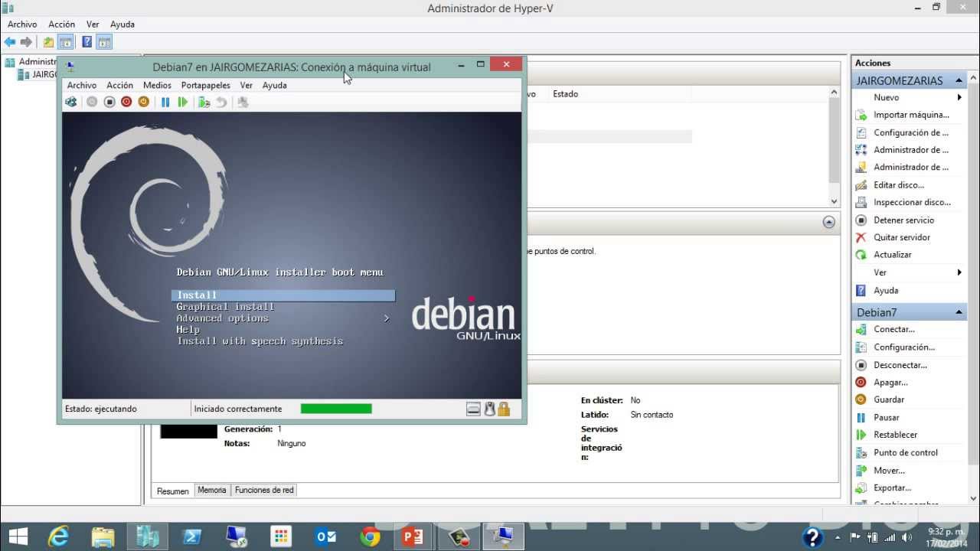
Task: Click Conectar action for Debian7
Action: click(x=894, y=329)
